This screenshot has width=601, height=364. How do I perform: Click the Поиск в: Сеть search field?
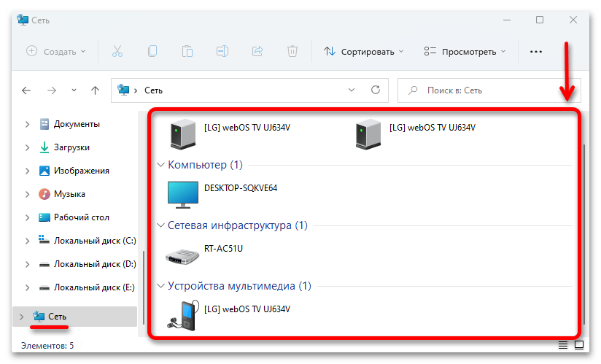(489, 90)
